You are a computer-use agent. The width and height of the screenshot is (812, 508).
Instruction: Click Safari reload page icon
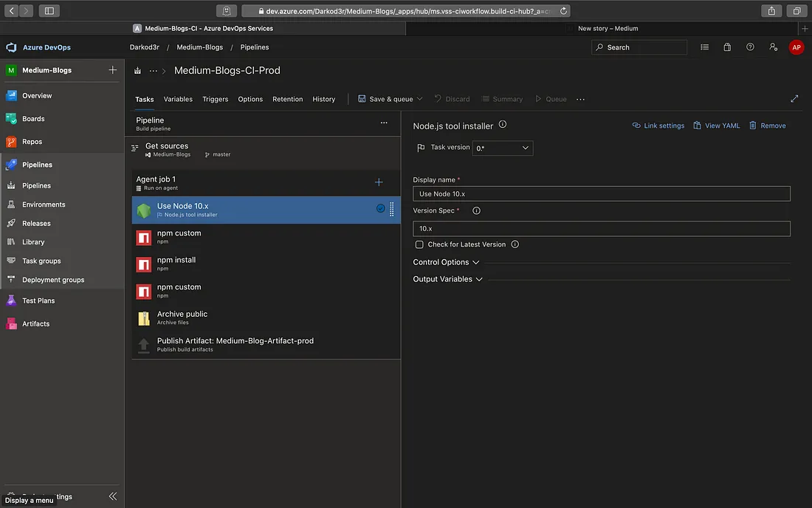click(x=563, y=11)
